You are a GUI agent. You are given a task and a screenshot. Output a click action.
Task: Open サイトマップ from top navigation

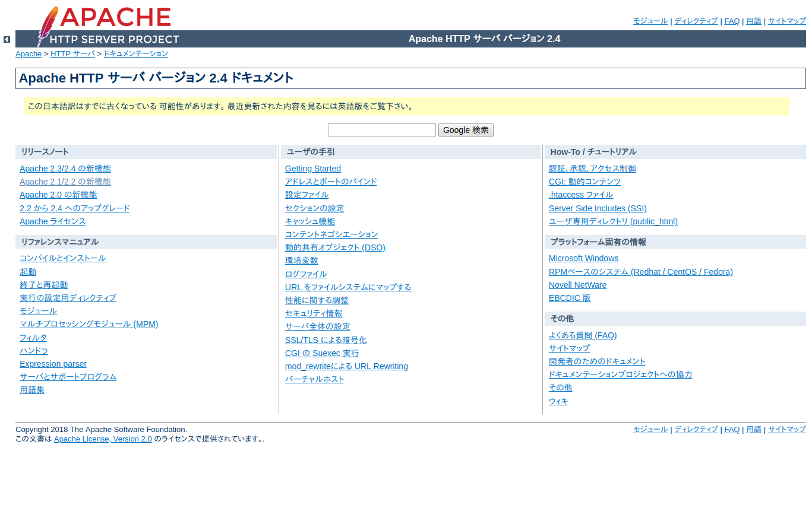(786, 21)
